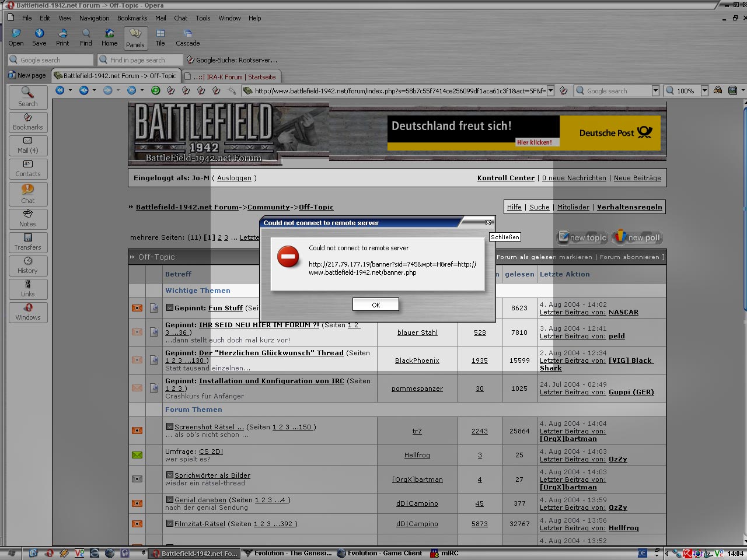Open the Mitglieder link
Viewport: 747px width, 560px height.
click(x=573, y=207)
